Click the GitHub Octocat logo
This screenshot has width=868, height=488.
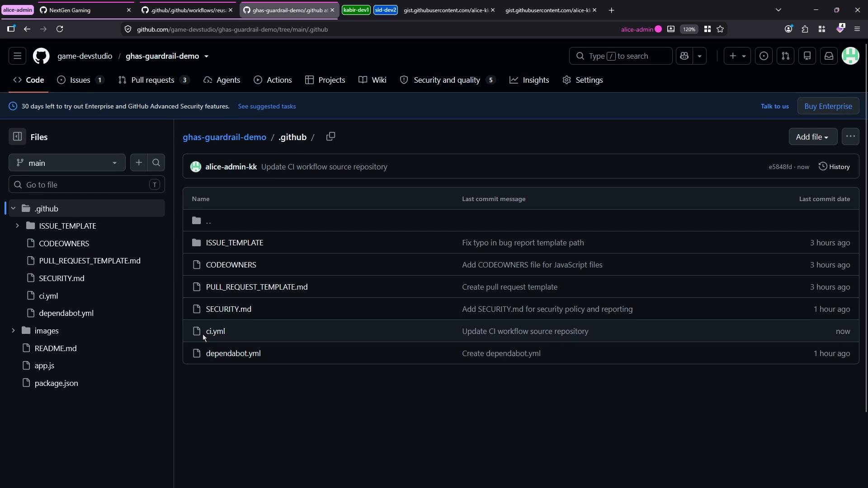41,56
